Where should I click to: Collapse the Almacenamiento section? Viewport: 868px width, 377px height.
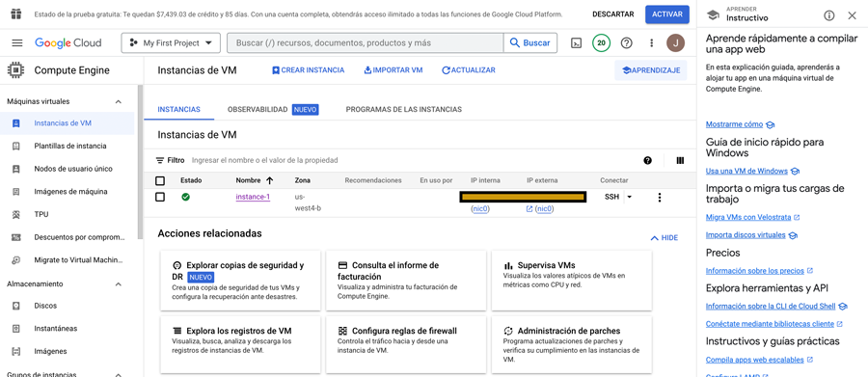click(x=118, y=284)
